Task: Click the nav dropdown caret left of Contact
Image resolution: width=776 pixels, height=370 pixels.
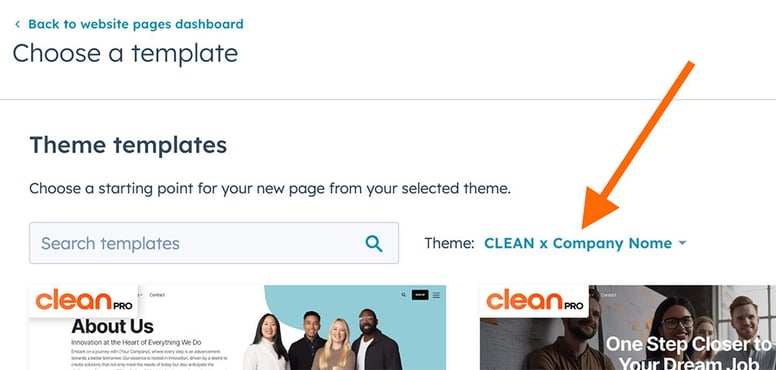Action: click(x=142, y=295)
